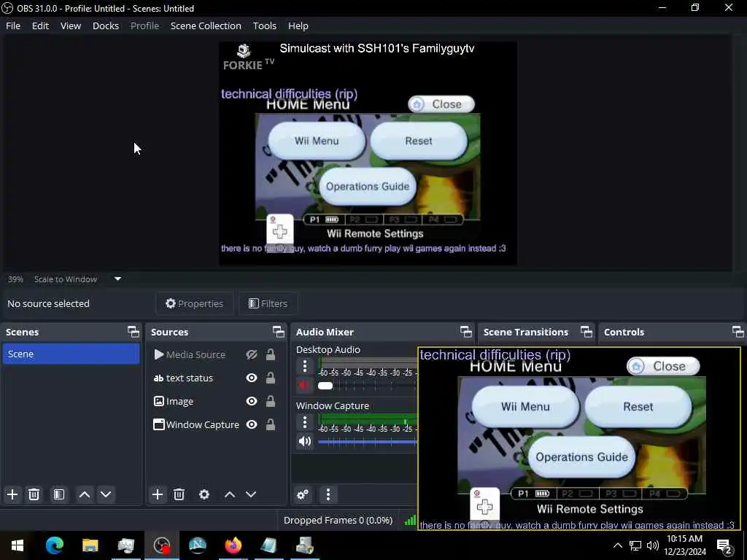Add a new scene
The image size is (747, 560).
12,494
